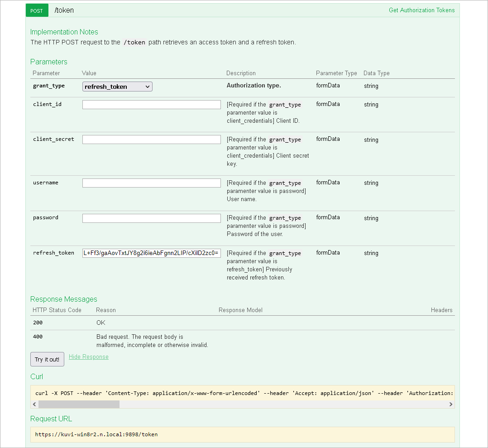Click the left arrow of Curl scrollbar
The height and width of the screenshot is (448, 488).
[x=34, y=405]
